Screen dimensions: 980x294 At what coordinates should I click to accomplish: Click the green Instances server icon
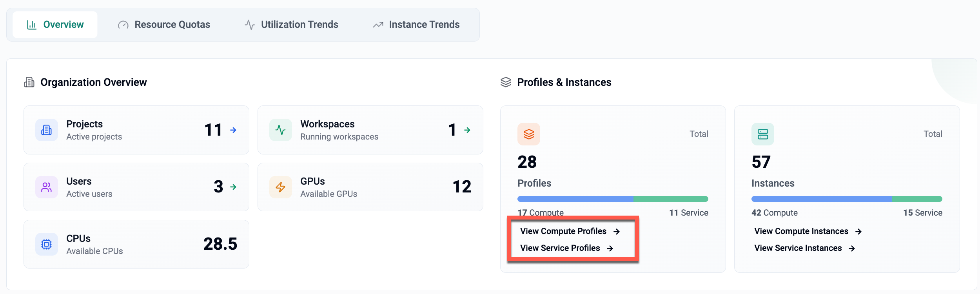coord(762,134)
